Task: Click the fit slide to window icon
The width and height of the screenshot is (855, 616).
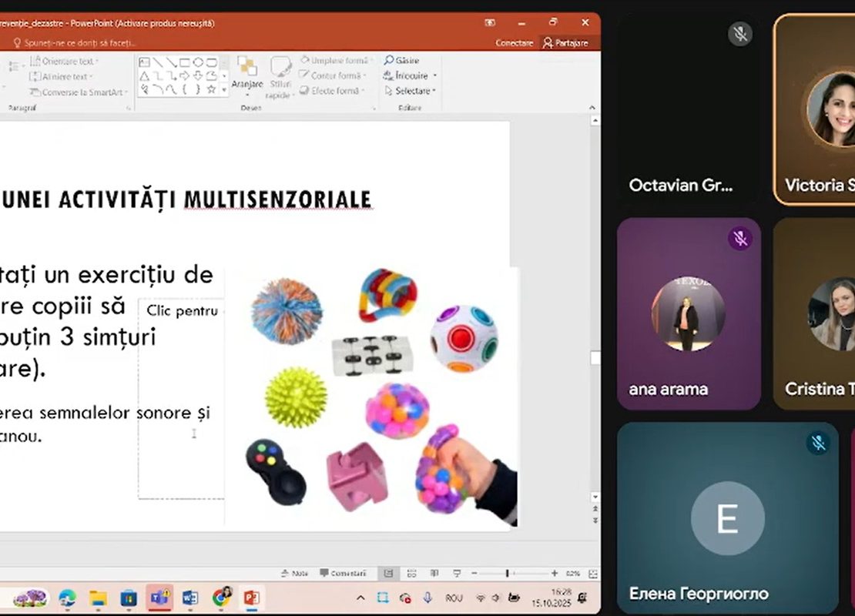Action: pyautogui.click(x=592, y=574)
